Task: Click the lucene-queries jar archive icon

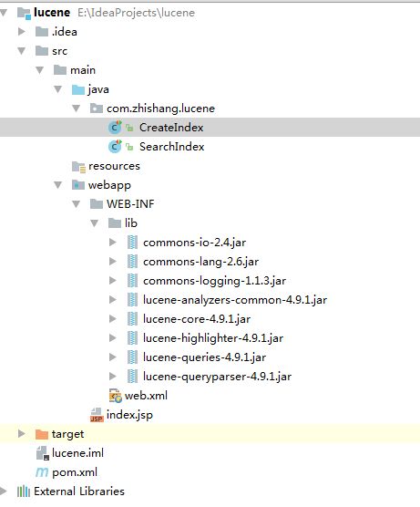Action: click(x=132, y=357)
